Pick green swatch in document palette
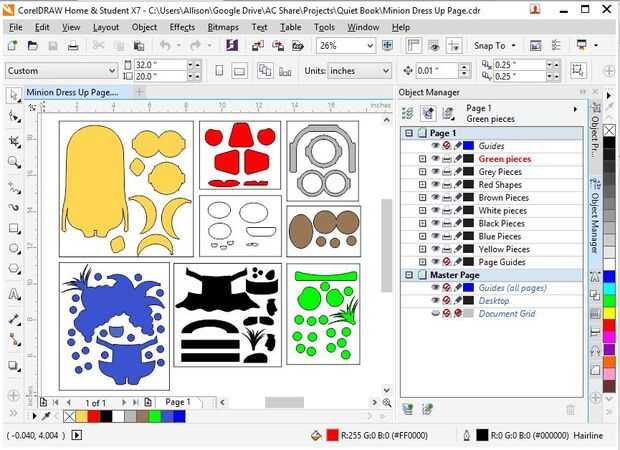This screenshot has width=620, height=450. [155, 416]
